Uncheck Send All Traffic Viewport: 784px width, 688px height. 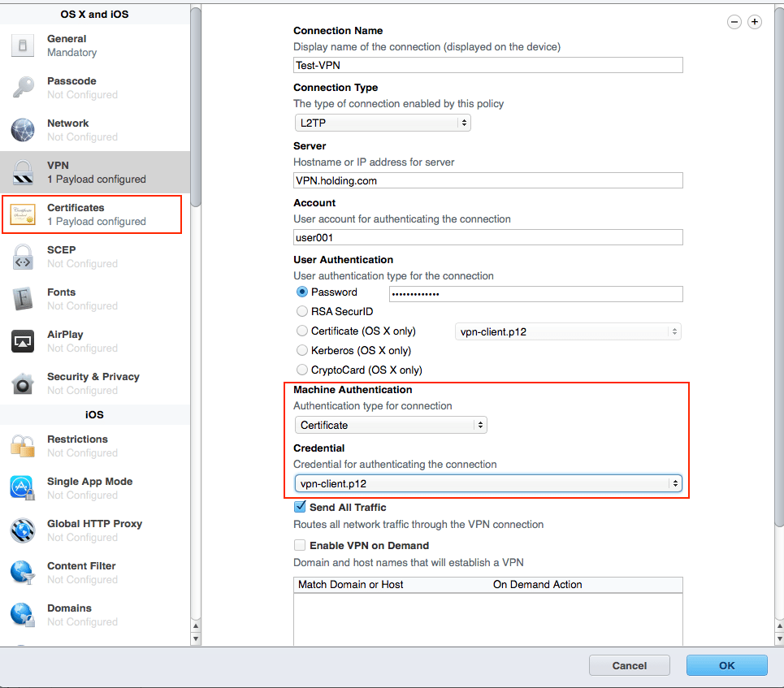(x=300, y=506)
